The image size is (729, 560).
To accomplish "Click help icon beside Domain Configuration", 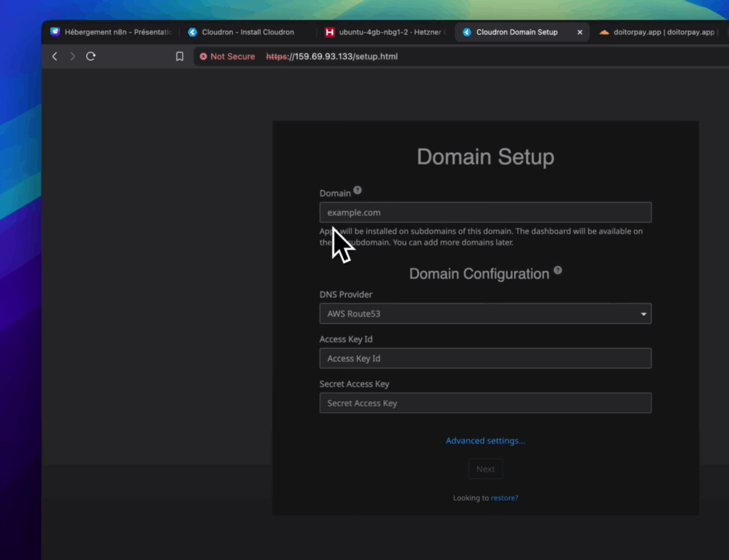I will point(558,270).
